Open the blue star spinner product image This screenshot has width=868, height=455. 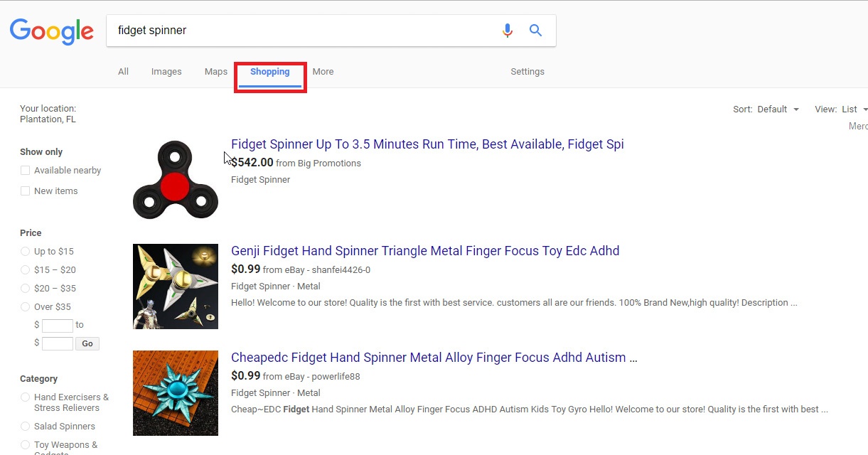pyautogui.click(x=176, y=393)
